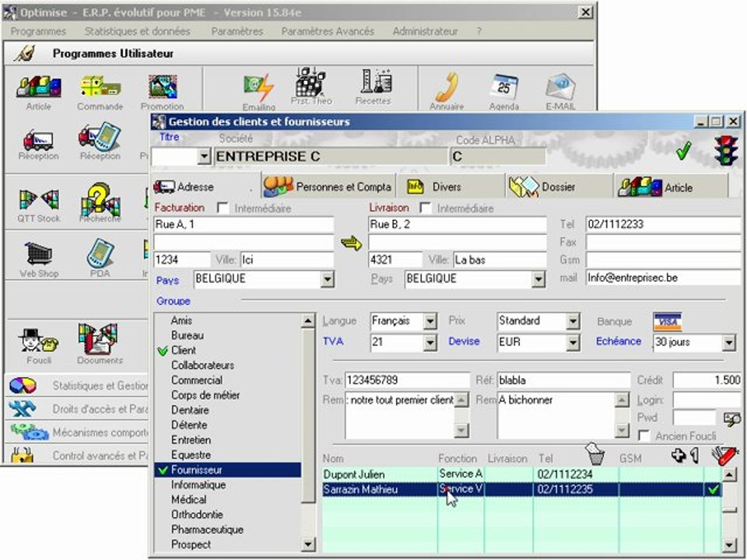Open the Commande program icon
Viewport: 747px width, 560px height.
point(100,88)
